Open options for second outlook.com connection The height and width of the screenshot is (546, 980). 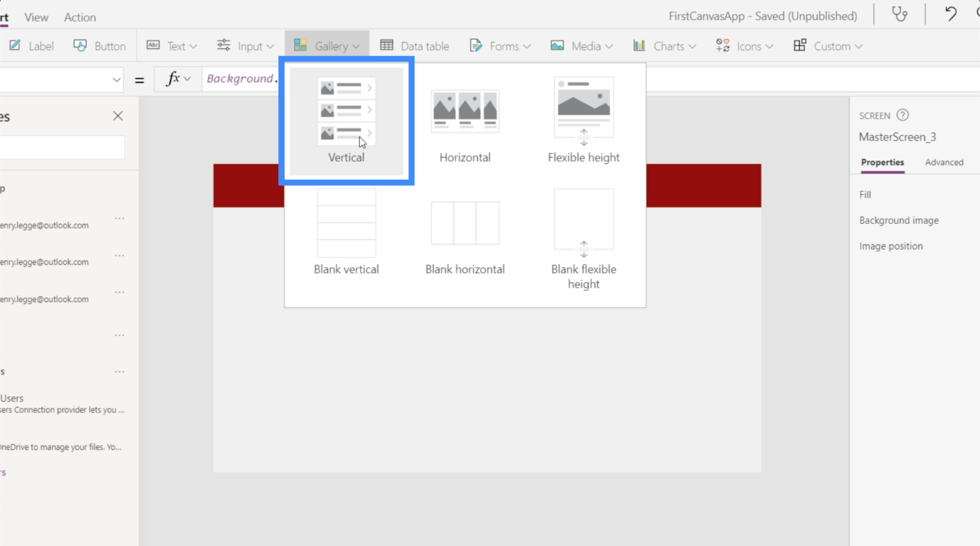120,256
